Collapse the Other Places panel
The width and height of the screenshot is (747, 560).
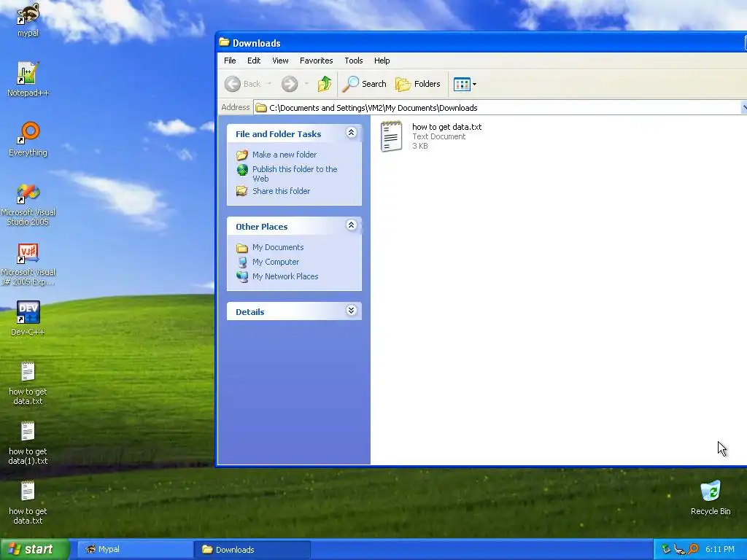click(351, 225)
